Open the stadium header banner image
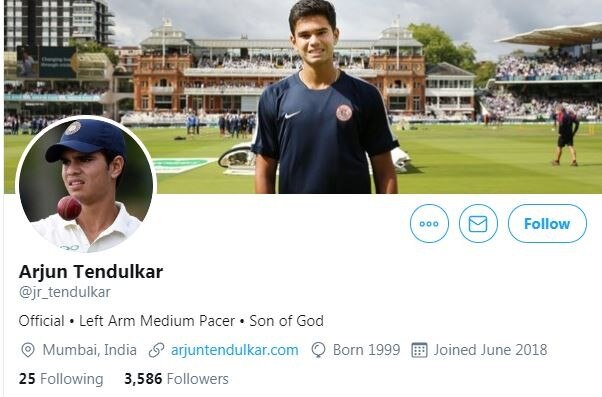602x397 pixels. point(303,96)
